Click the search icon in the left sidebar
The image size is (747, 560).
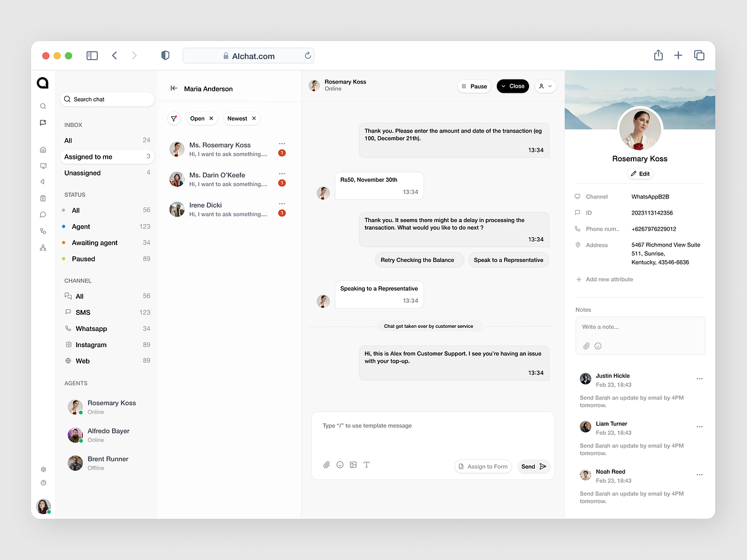tap(42, 106)
